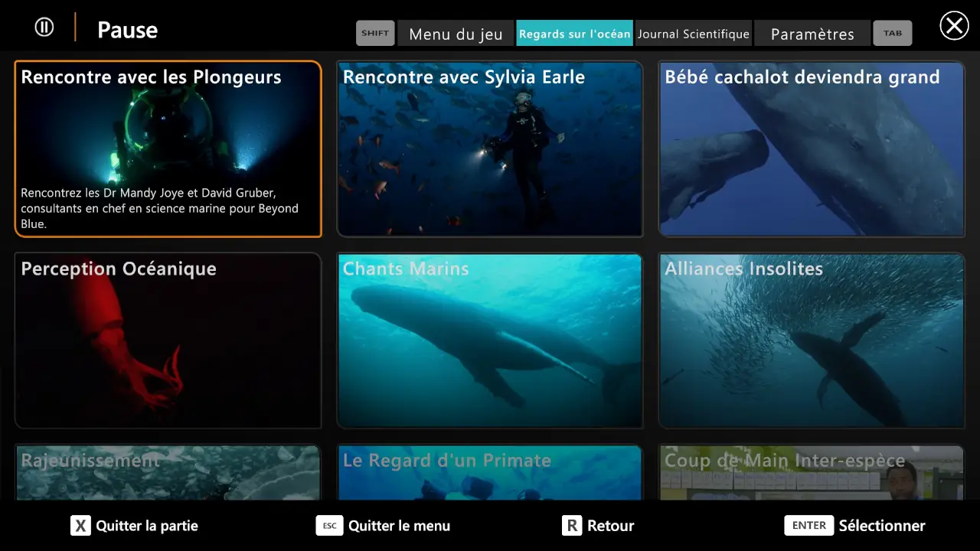Click Quitter la partie

[147, 526]
